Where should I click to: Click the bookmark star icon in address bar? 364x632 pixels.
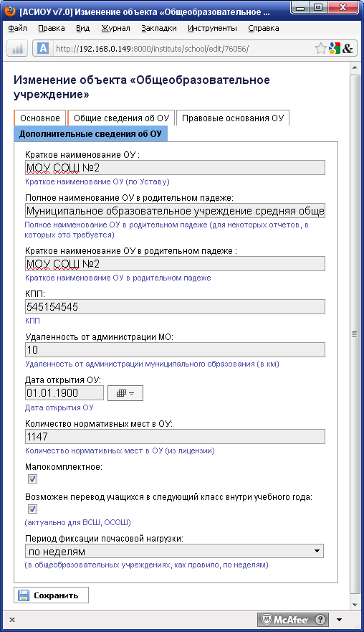(x=320, y=49)
